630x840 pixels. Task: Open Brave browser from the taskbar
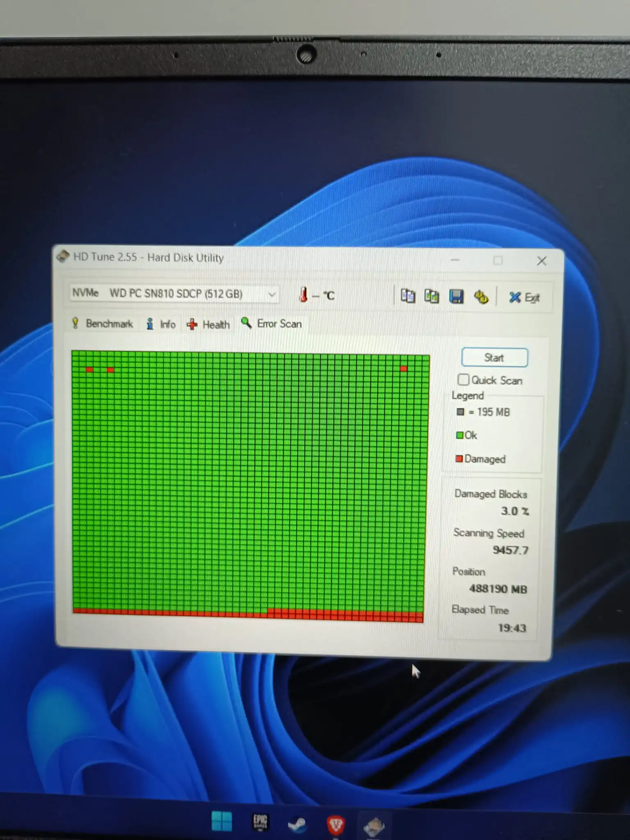(336, 825)
